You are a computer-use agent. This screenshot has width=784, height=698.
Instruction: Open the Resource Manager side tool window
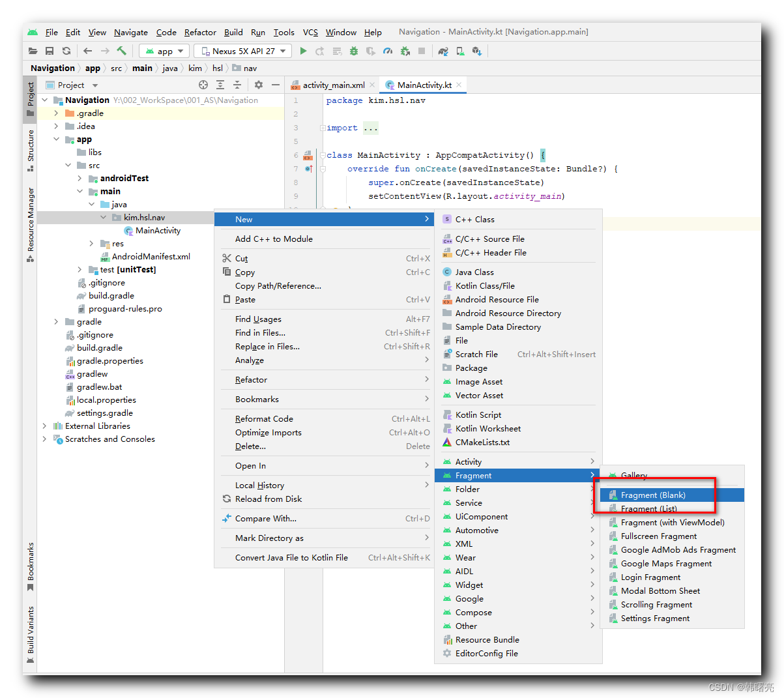30,225
